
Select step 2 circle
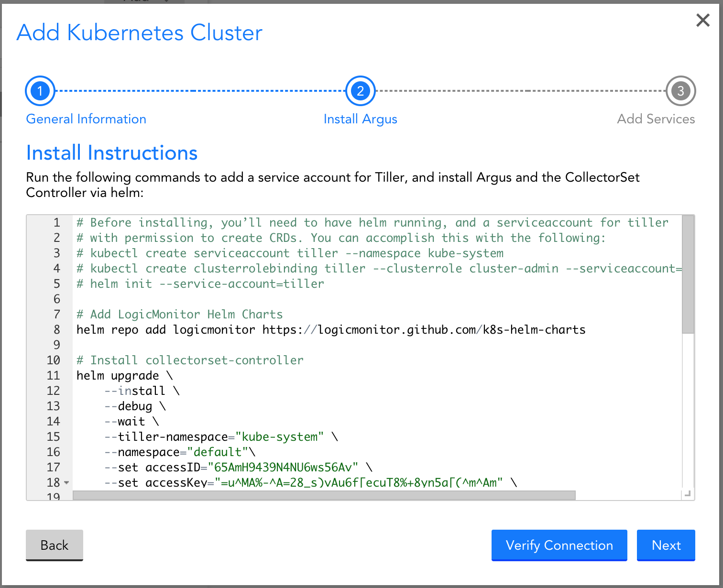point(361,91)
